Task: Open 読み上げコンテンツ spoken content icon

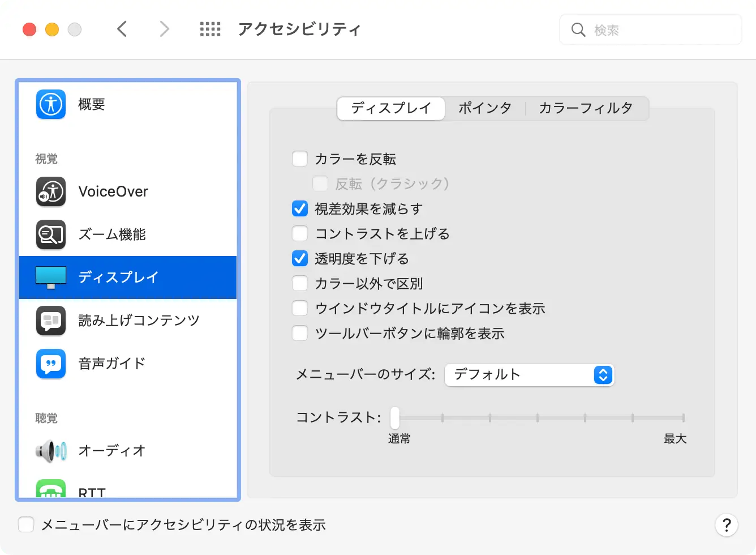Action: [51, 321]
